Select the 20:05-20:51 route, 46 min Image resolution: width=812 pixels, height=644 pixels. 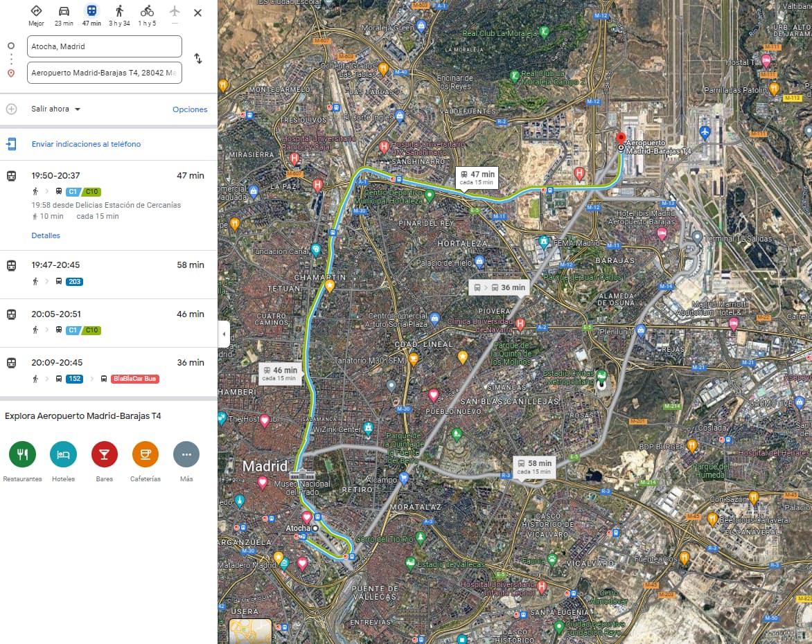coord(109,323)
